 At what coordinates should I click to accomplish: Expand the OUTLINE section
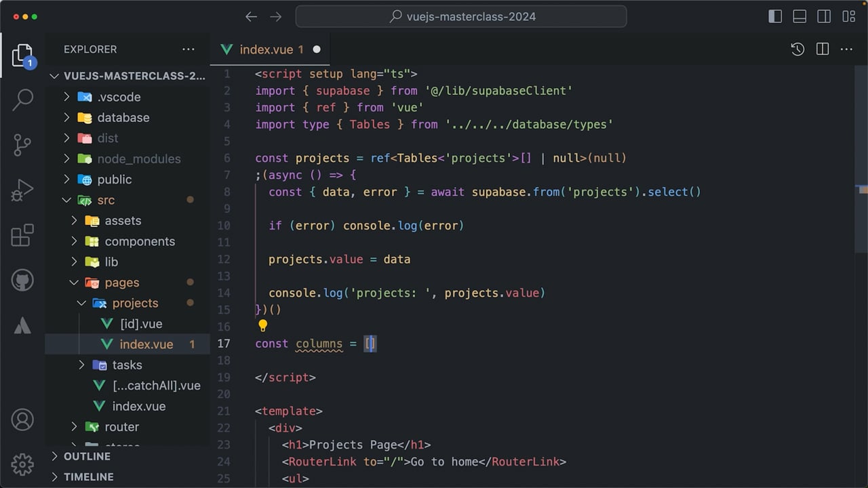click(x=127, y=456)
